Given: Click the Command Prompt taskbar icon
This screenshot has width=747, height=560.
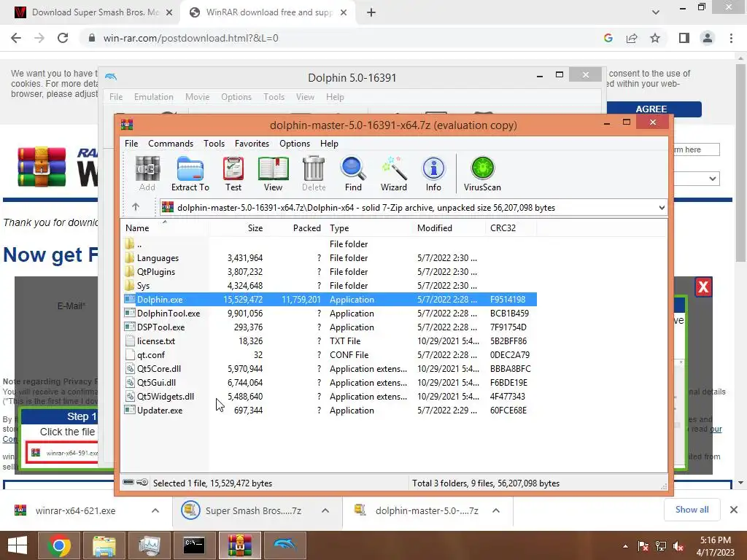Looking at the screenshot, I should click(194, 545).
